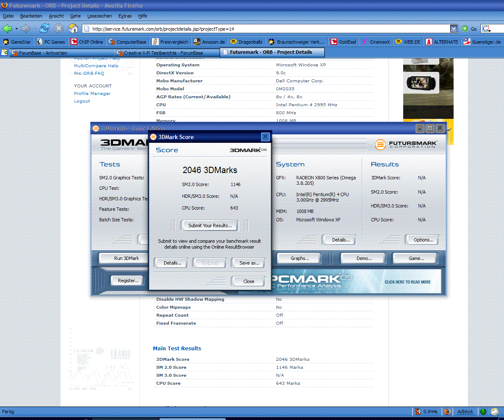This screenshot has width=504, height=420.
Task: Reload the page with the Refresh icon
Action: point(44,29)
